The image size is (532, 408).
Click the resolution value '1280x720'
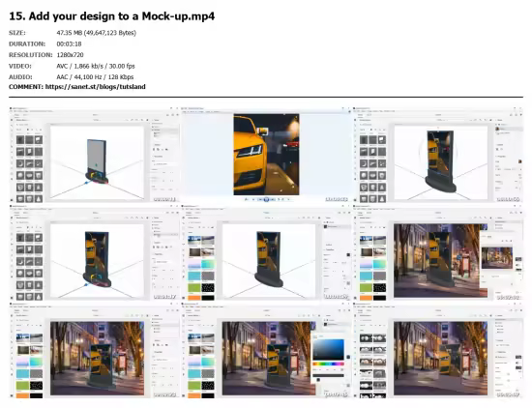click(70, 55)
